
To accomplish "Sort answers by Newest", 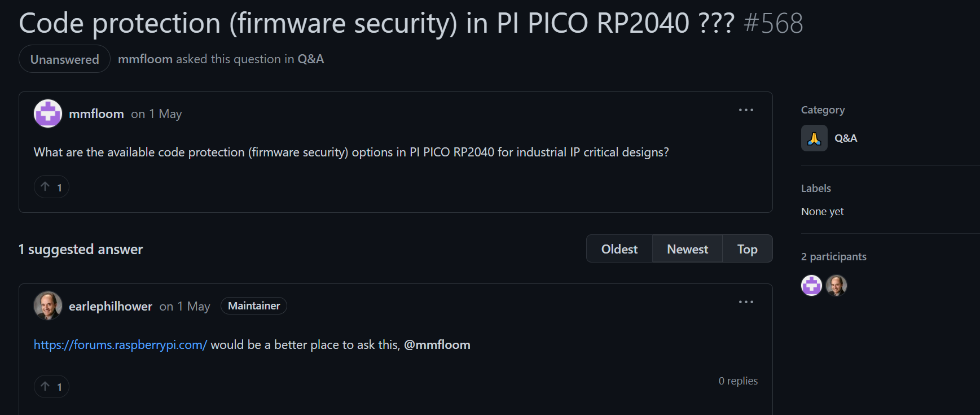I will pyautogui.click(x=687, y=249).
